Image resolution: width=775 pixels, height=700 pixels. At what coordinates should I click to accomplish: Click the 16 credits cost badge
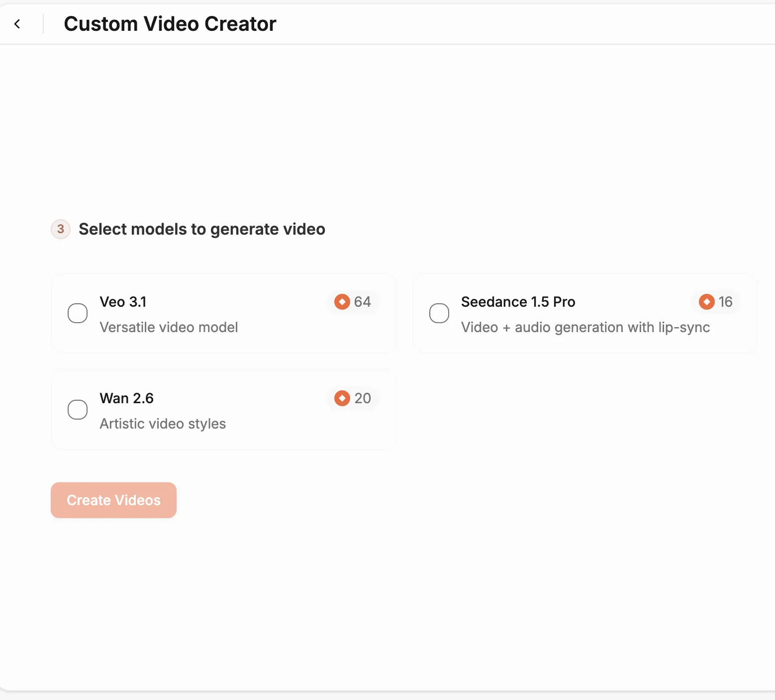tap(716, 302)
